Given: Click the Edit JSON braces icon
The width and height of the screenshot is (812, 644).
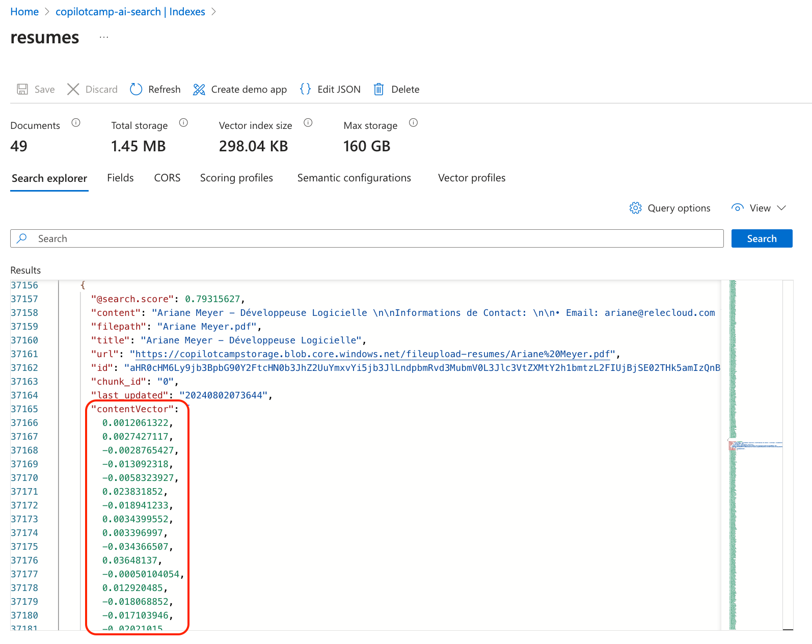Looking at the screenshot, I should click(305, 89).
